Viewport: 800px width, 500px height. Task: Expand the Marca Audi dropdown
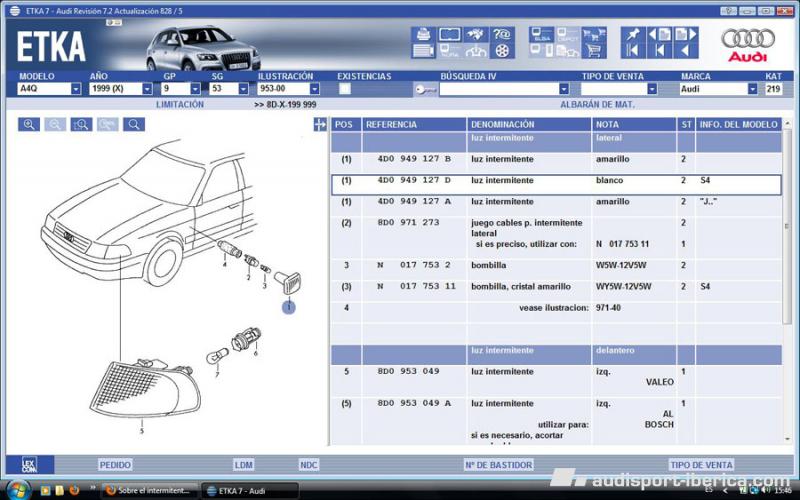[753, 89]
